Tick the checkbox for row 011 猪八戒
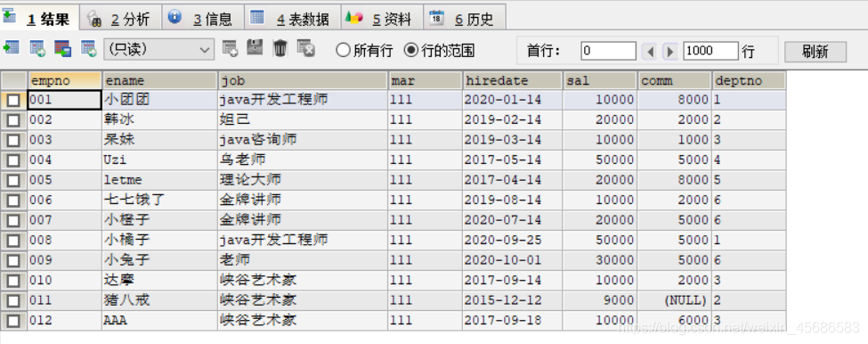 (x=13, y=301)
